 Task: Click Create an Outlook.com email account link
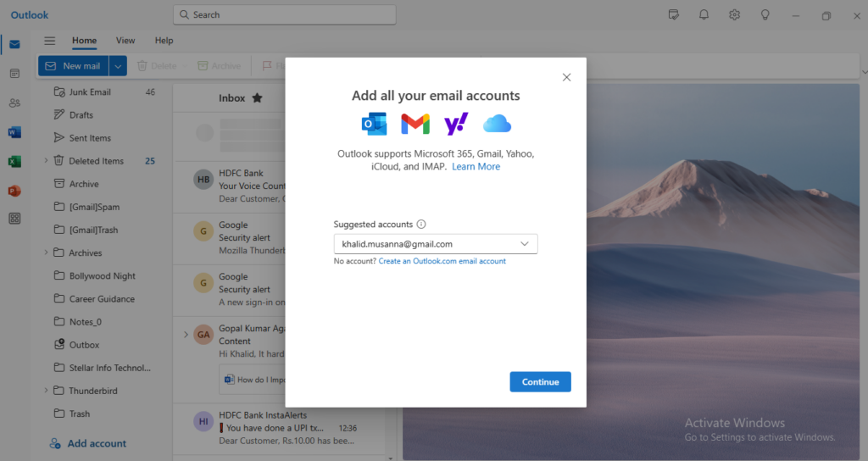(442, 261)
